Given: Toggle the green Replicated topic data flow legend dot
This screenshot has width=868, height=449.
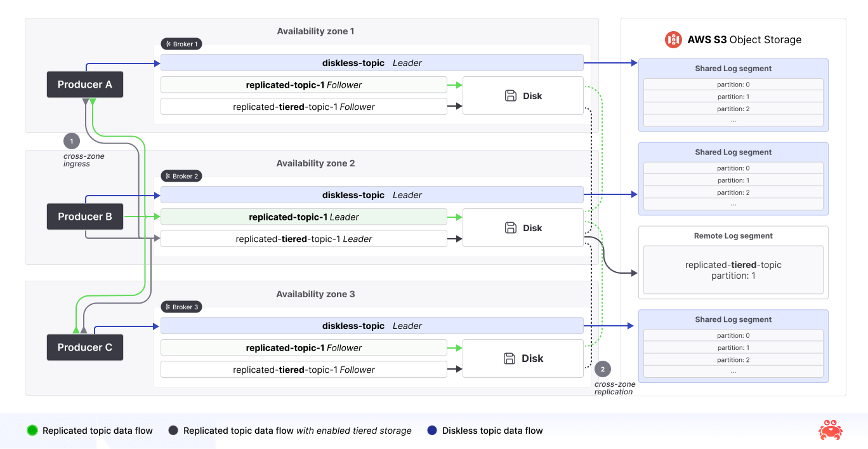Looking at the screenshot, I should (x=32, y=431).
